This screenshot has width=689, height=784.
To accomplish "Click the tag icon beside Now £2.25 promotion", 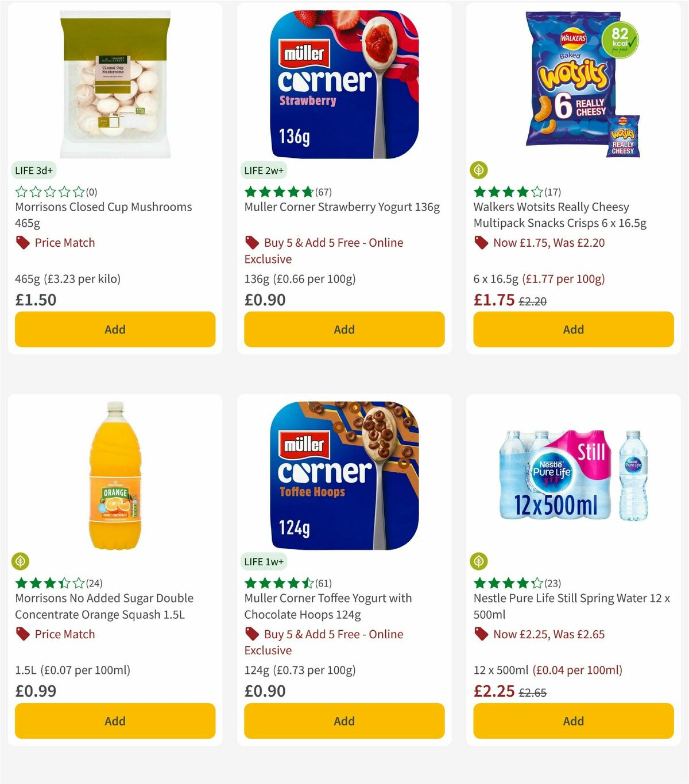I will [x=481, y=634].
